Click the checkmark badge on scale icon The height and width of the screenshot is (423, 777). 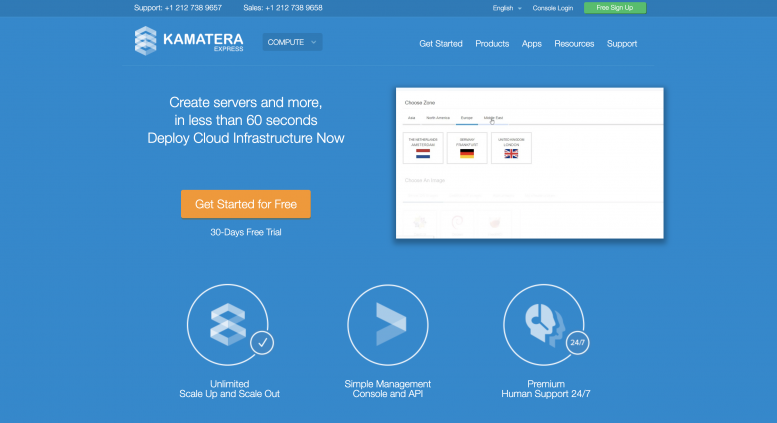pyautogui.click(x=262, y=343)
